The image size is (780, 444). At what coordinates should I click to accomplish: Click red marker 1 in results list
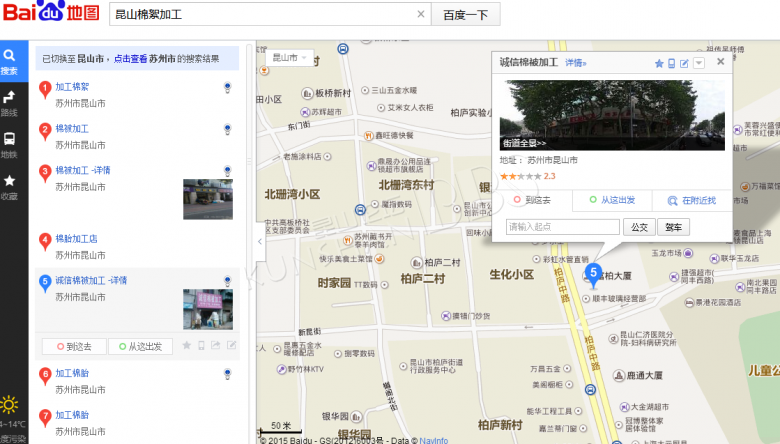[x=45, y=90]
